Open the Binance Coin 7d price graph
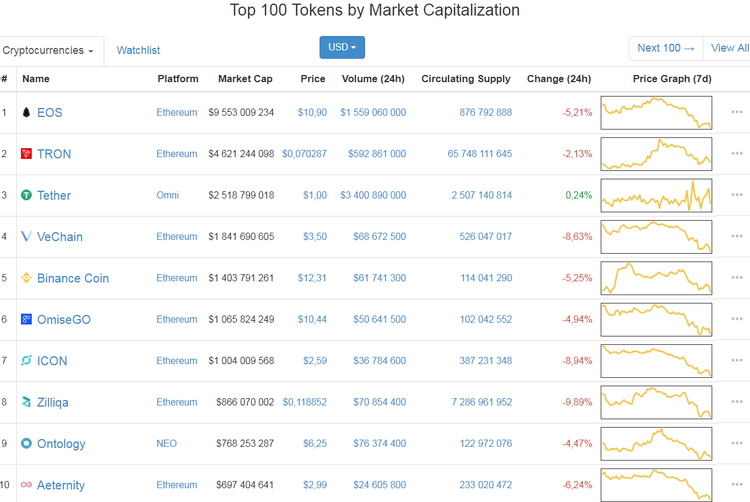This screenshot has width=750, height=502. [656, 278]
